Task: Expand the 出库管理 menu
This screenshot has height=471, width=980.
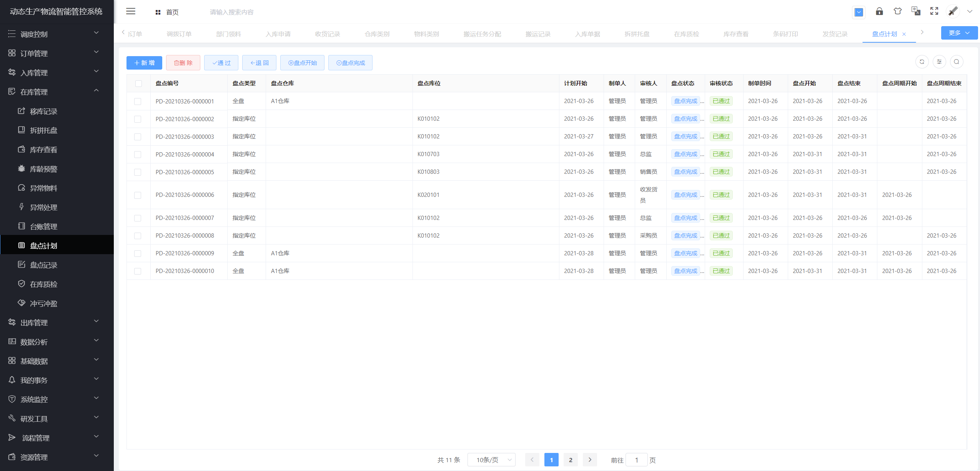Action: tap(57, 322)
